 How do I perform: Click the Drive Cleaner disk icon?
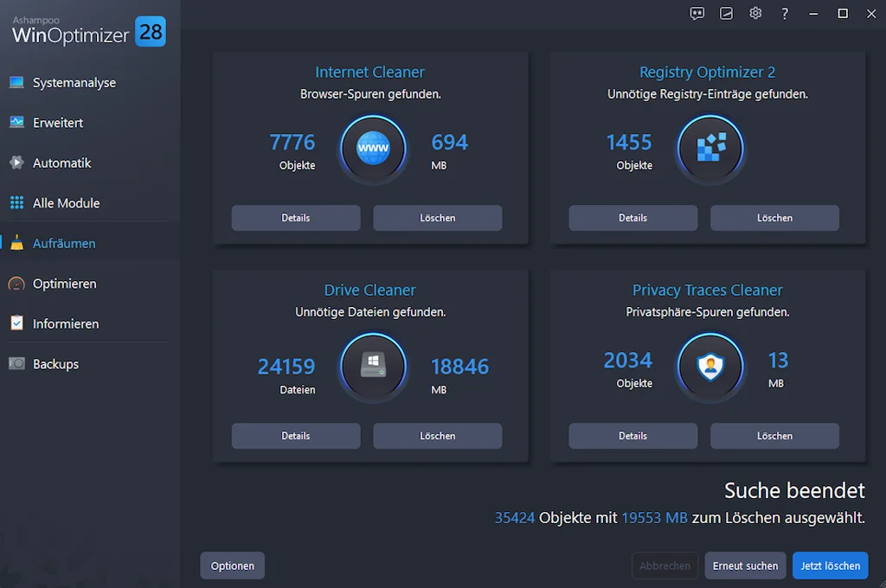tap(373, 367)
